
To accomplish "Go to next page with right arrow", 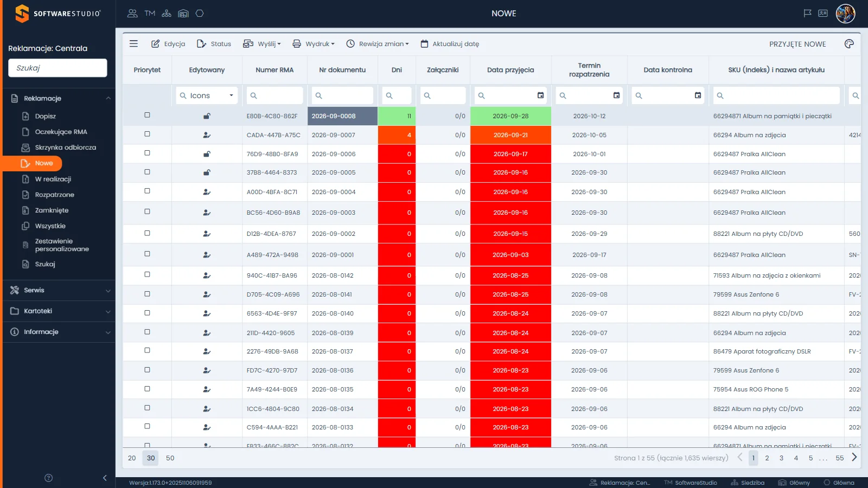I will pos(854,458).
